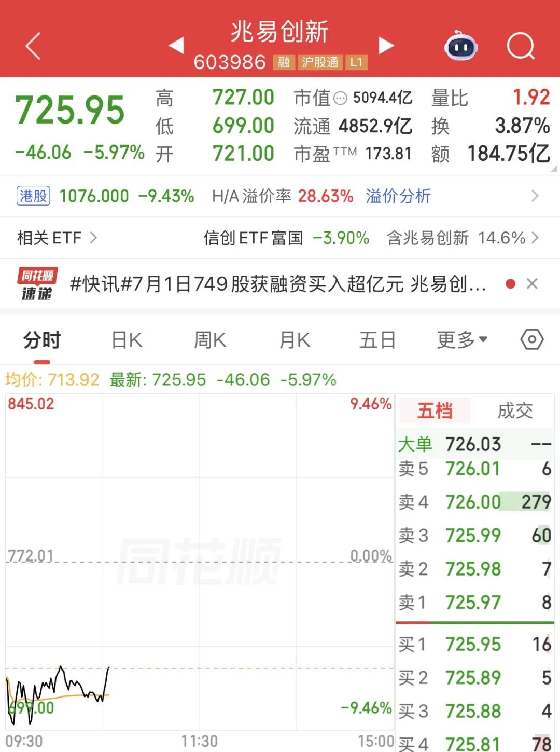The width and height of the screenshot is (560, 752).
Task: Open the #快讯# 7月1日 news headline
Action: coord(278,284)
